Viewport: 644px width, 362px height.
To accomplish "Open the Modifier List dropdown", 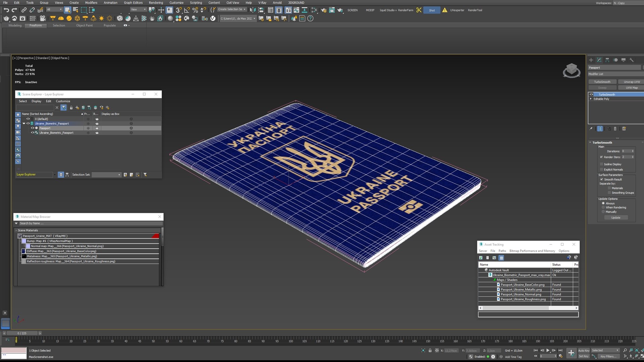I will (x=616, y=74).
